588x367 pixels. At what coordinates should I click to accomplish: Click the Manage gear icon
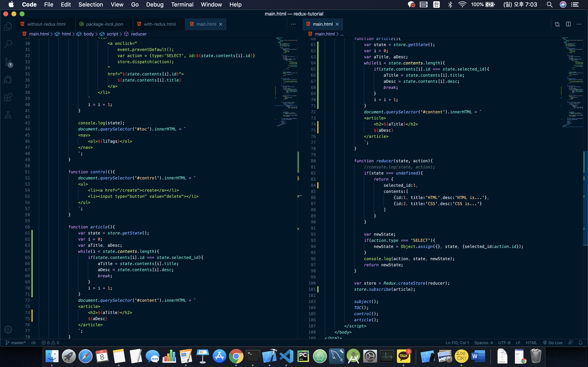tap(8, 329)
